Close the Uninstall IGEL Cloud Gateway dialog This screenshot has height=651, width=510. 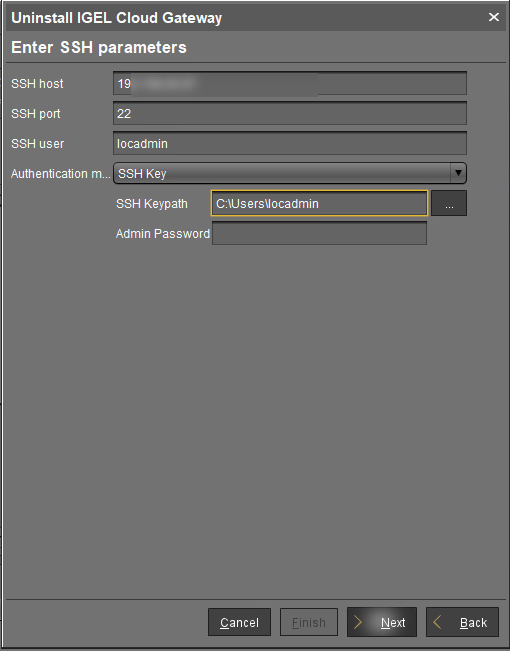coord(493,17)
